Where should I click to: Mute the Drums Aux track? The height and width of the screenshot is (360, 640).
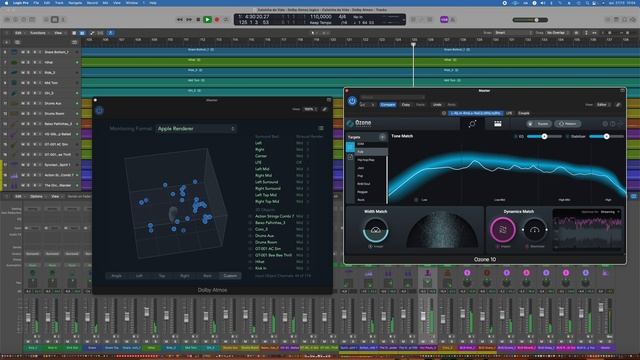pyautogui.click(x=23, y=103)
